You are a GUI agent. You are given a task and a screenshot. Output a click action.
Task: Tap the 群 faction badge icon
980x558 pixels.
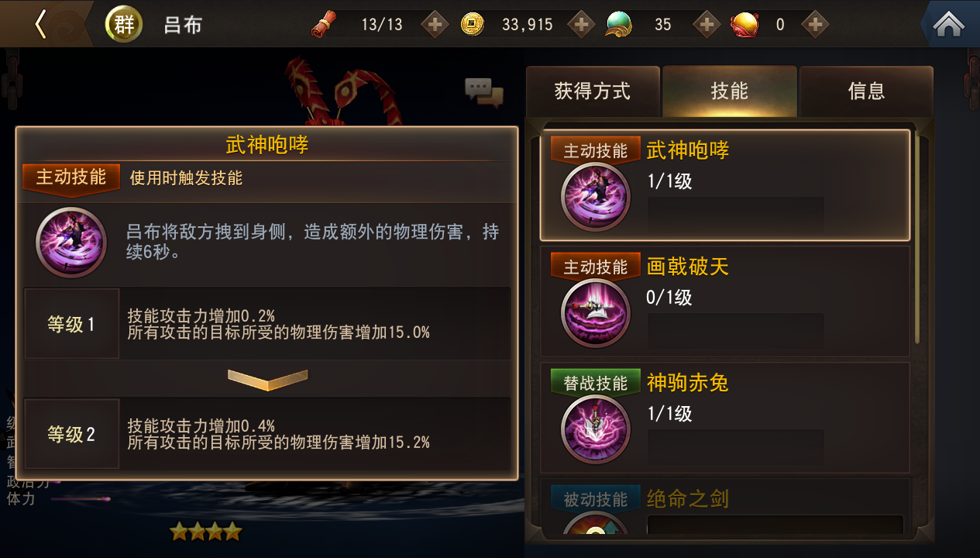(124, 24)
